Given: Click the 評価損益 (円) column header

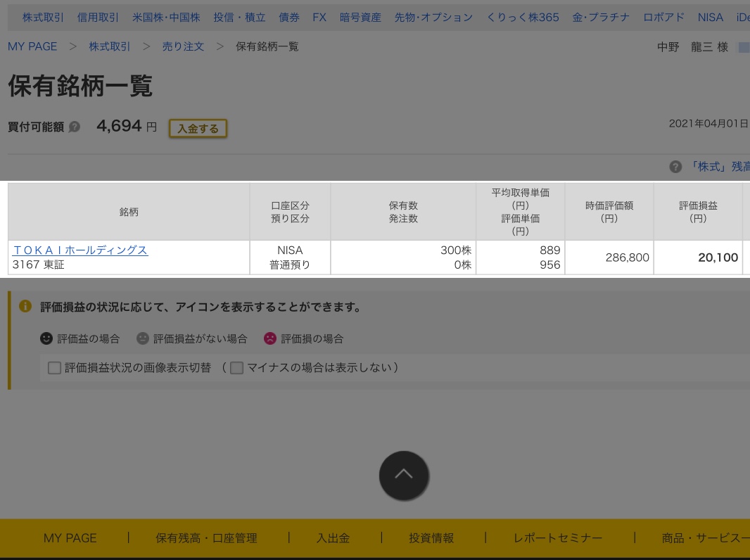Looking at the screenshot, I should [x=698, y=212].
